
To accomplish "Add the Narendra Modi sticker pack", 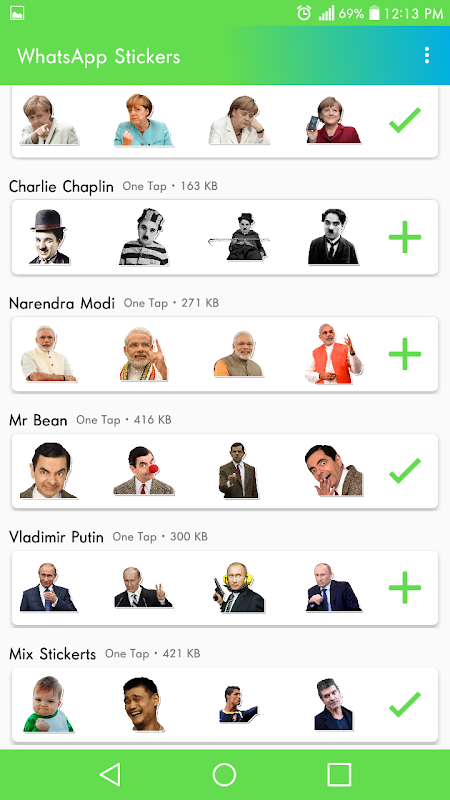I will [405, 354].
